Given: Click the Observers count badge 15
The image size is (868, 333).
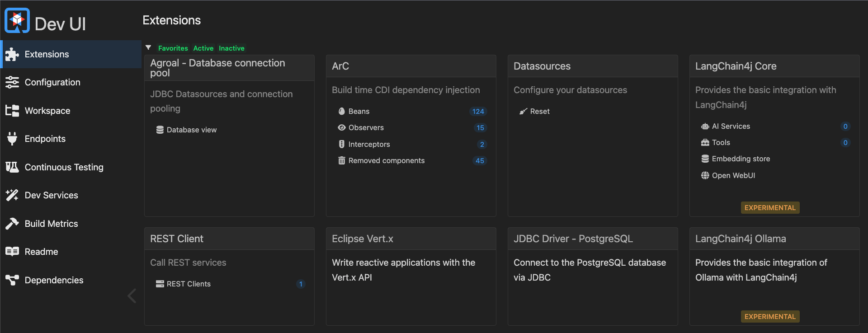Looking at the screenshot, I should click(x=480, y=128).
